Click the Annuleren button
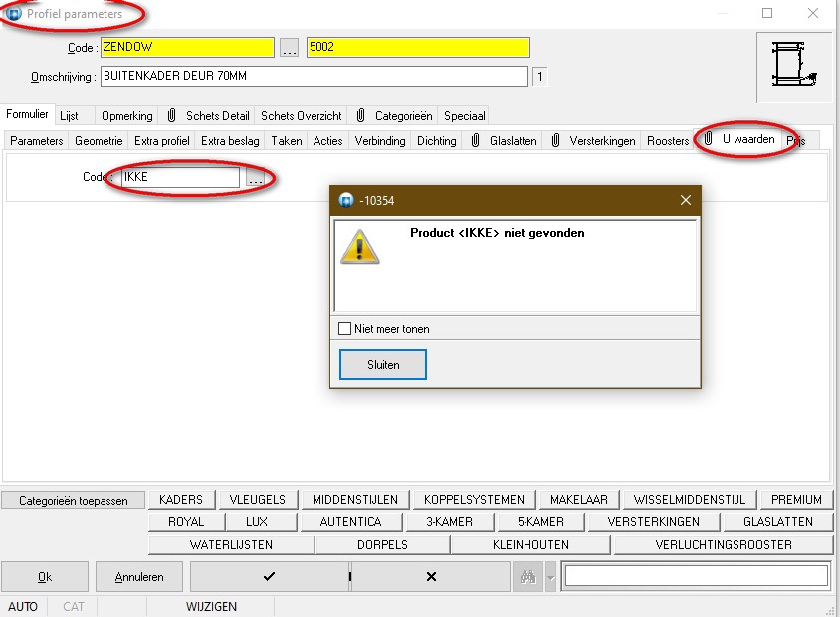 coord(139,577)
